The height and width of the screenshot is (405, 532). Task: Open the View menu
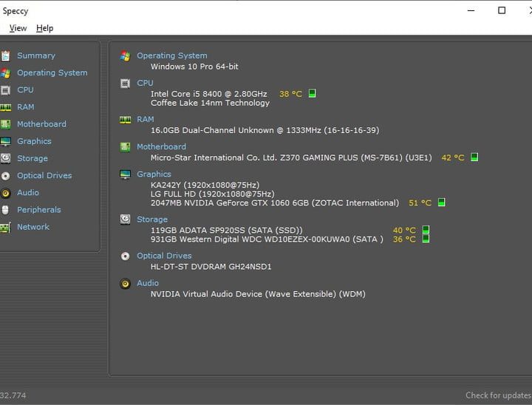point(18,28)
